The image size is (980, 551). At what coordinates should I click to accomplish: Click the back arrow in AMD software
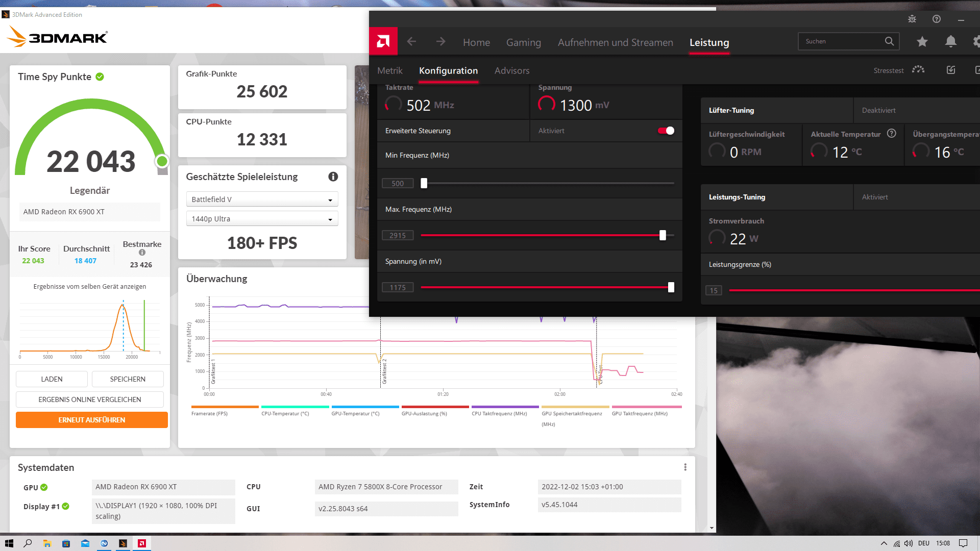click(x=411, y=42)
